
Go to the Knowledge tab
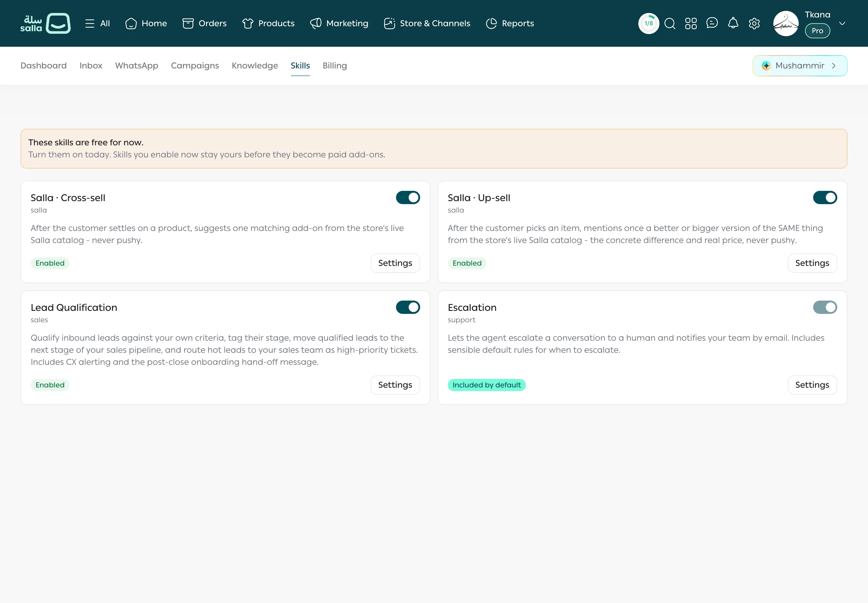[x=255, y=66]
